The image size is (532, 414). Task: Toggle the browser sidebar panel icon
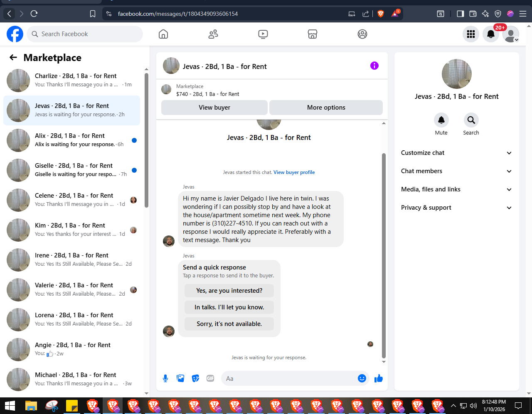point(460,14)
